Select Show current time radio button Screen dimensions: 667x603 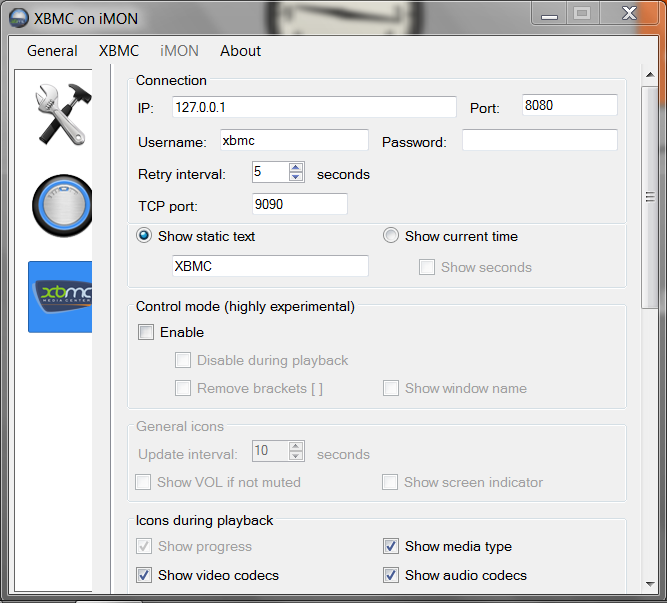(391, 236)
